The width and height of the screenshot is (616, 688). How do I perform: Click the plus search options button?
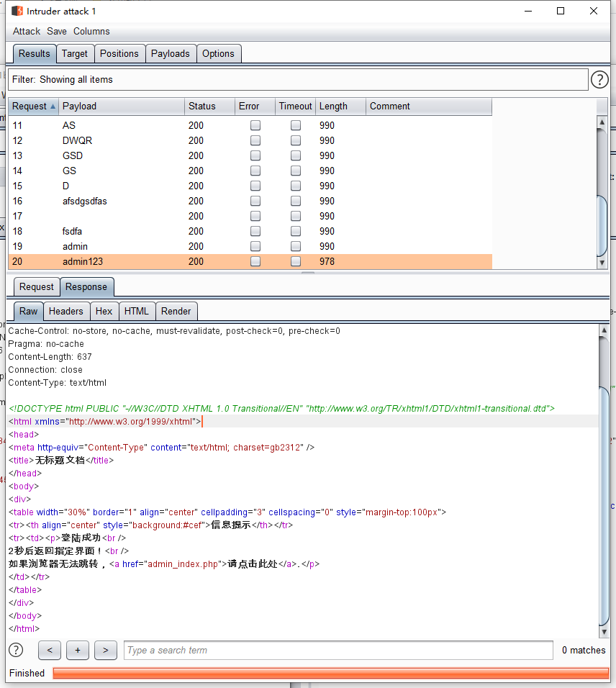pyautogui.click(x=78, y=650)
